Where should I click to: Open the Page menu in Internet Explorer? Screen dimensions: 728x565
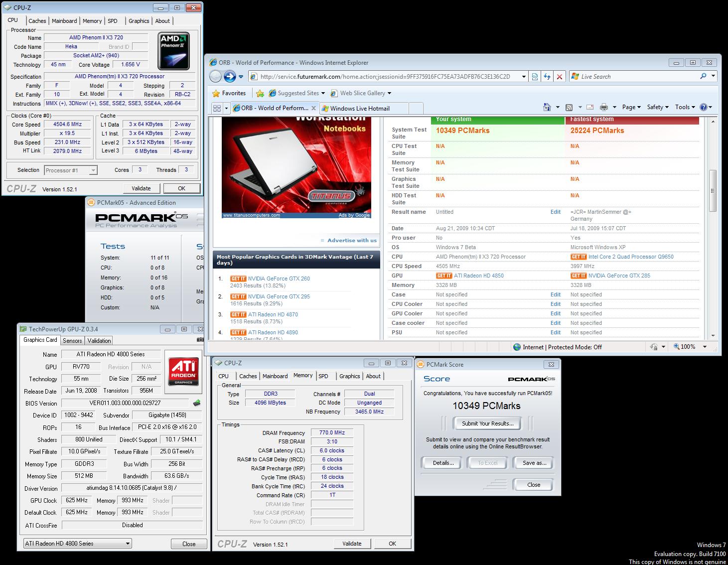pyautogui.click(x=631, y=107)
